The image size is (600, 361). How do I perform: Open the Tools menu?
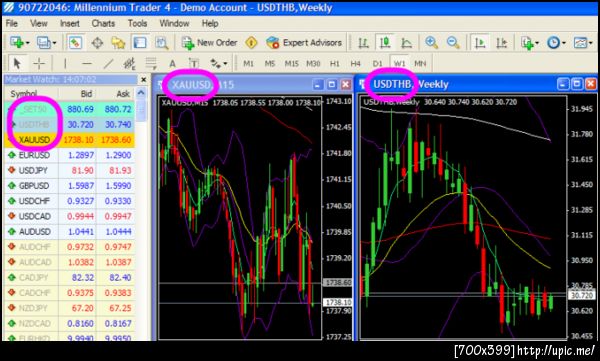point(137,24)
